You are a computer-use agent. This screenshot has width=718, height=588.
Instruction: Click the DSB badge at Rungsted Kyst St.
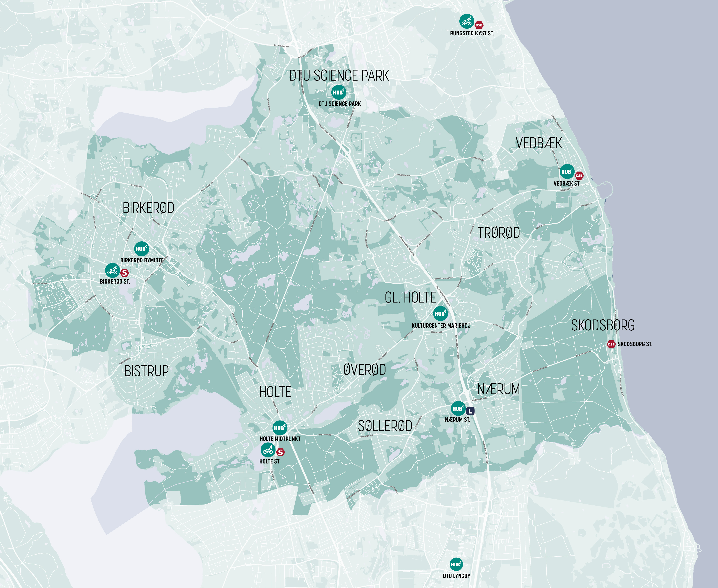pyautogui.click(x=479, y=25)
